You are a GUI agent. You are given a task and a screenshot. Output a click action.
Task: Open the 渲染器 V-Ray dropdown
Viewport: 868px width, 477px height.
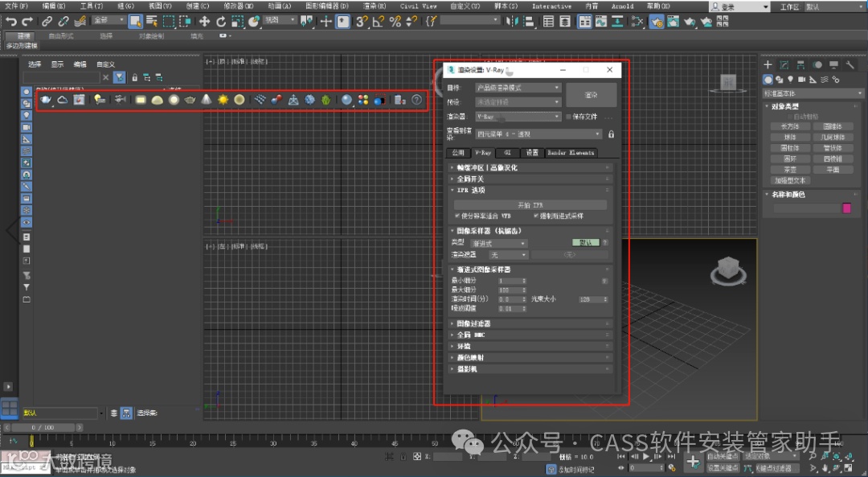518,117
